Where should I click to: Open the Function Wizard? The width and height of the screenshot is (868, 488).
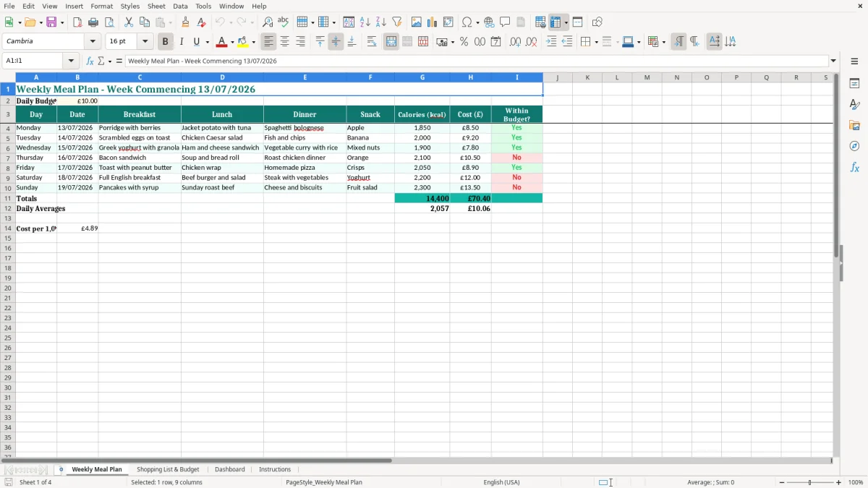90,61
